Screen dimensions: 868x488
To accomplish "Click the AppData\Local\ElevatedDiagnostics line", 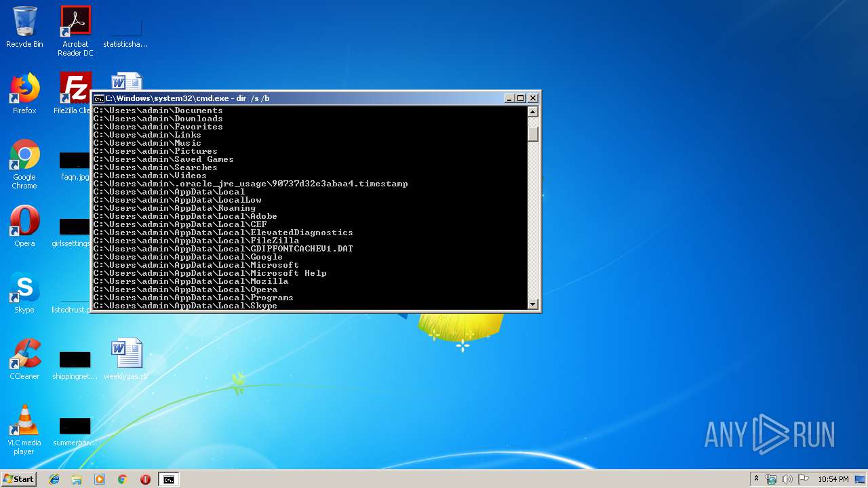I will click(x=223, y=232).
